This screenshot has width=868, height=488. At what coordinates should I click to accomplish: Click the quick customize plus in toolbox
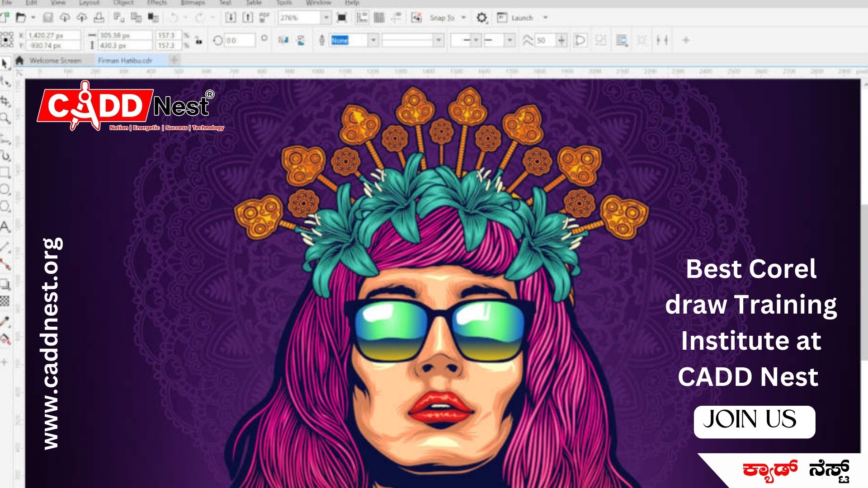pyautogui.click(x=5, y=362)
